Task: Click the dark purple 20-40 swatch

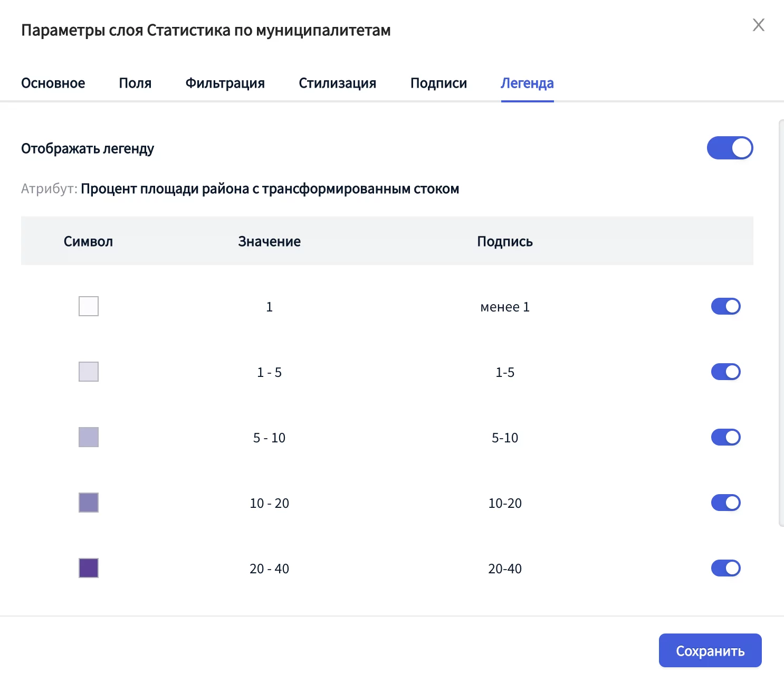Action: 89,568
